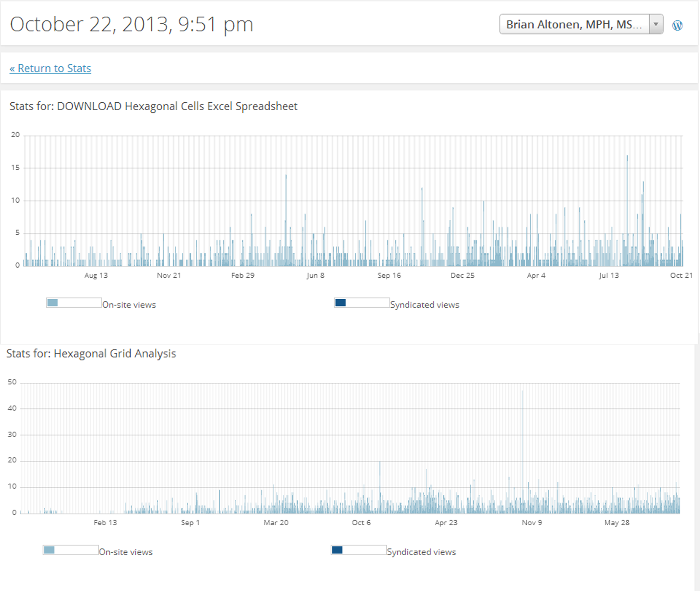Screen dimensions: 700x591
Task: Select the Brian Altonen, MPH, MS combo box
Action: (574, 24)
